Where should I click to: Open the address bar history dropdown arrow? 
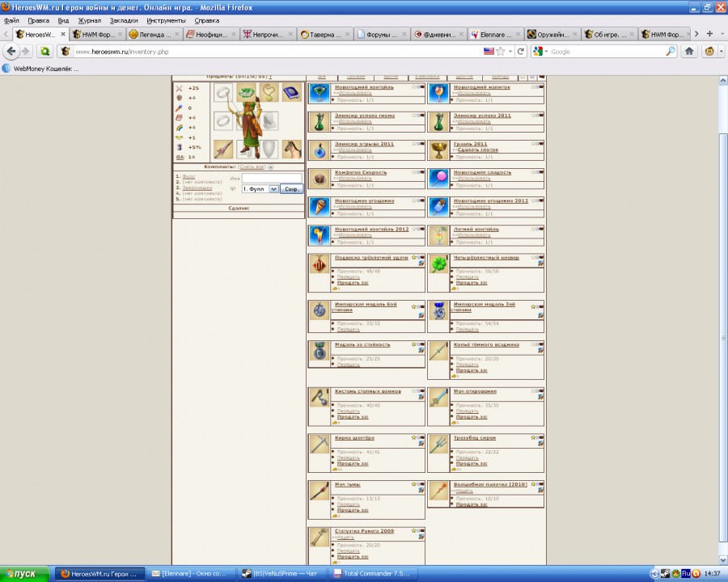(x=510, y=52)
